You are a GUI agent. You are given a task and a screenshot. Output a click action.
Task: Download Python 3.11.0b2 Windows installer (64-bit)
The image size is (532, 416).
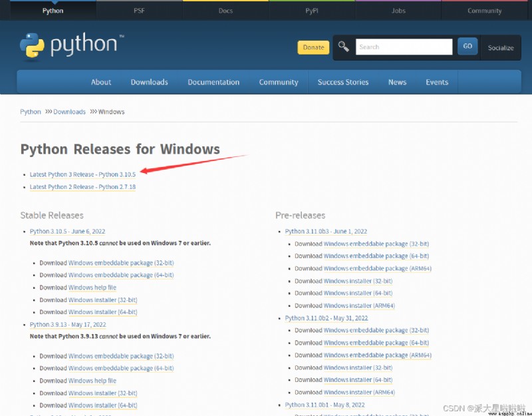[x=358, y=380]
